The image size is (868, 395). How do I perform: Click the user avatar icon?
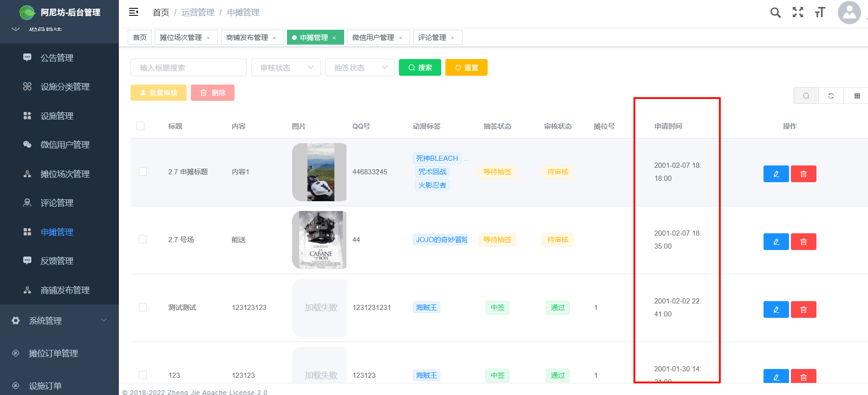(849, 13)
